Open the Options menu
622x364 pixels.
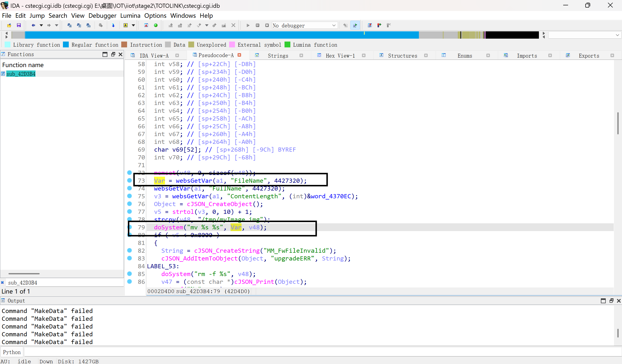155,16
